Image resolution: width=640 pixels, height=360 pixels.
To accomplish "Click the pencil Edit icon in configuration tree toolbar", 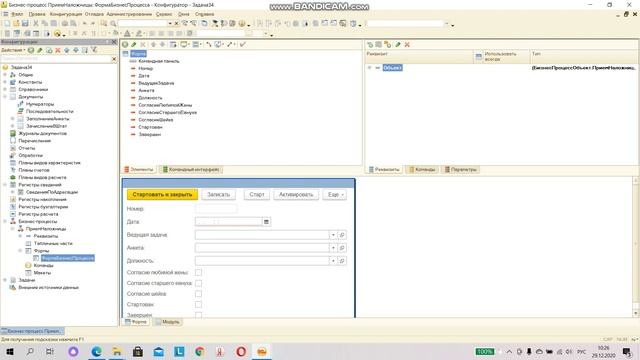I will click(40, 50).
